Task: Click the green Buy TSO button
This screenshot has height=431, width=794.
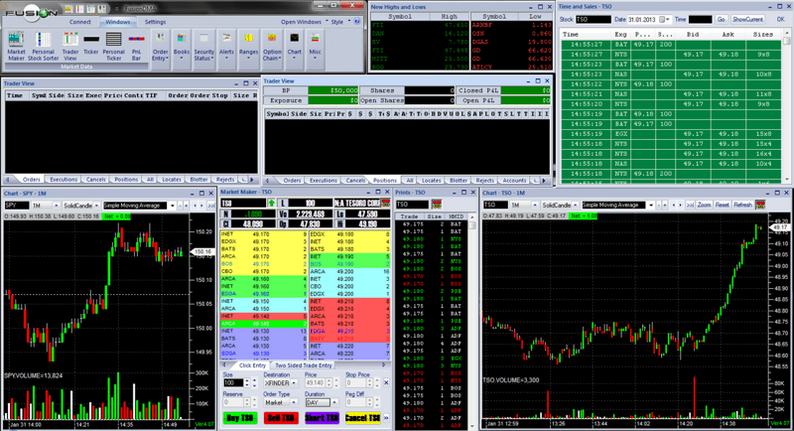Action: point(240,418)
